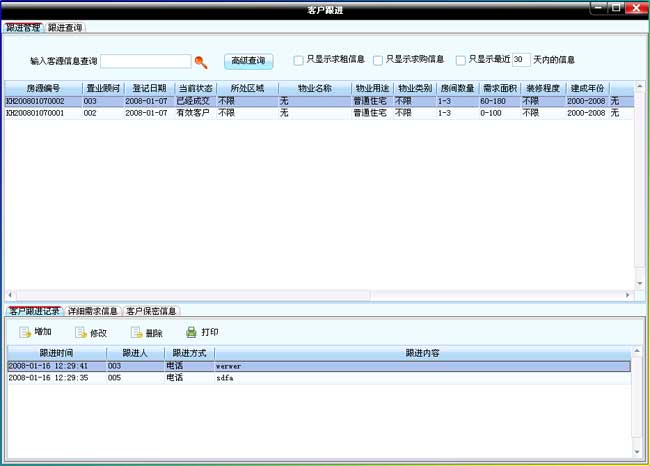Click the customer info search input field
650x466 pixels.
pos(146,61)
